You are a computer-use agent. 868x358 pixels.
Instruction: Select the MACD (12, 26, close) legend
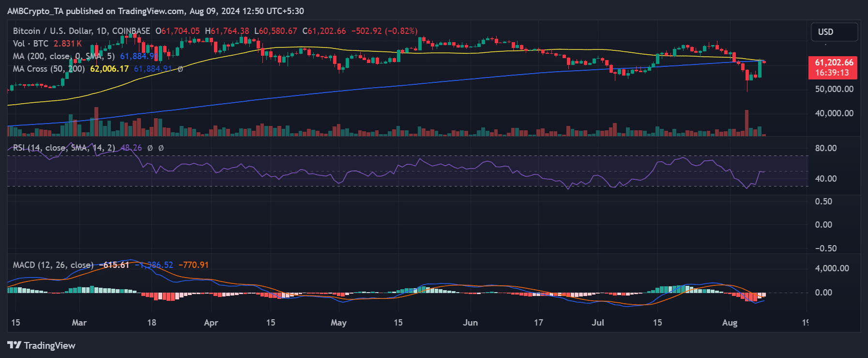[53, 265]
